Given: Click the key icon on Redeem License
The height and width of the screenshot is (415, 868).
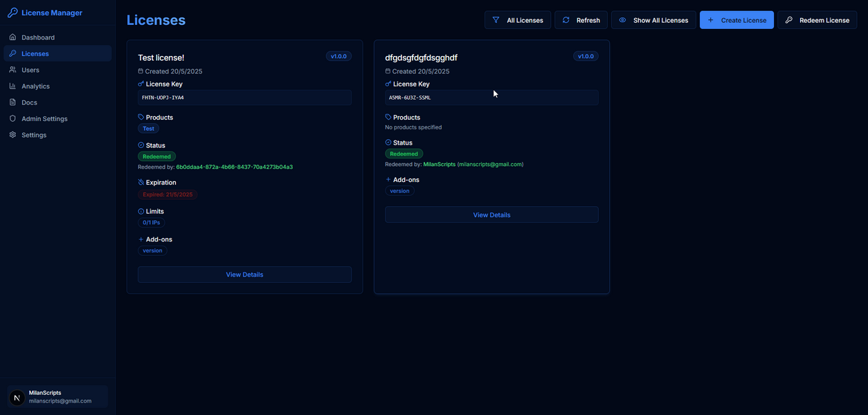Looking at the screenshot, I should pyautogui.click(x=789, y=20).
